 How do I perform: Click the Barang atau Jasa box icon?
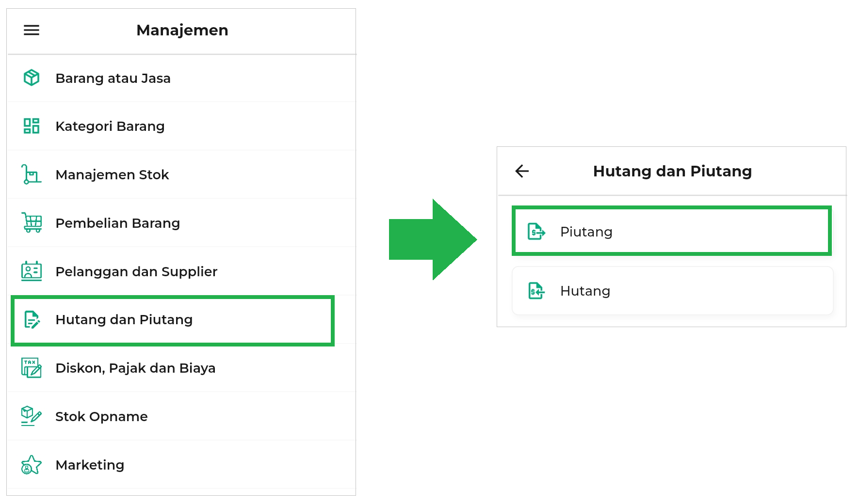tap(32, 78)
